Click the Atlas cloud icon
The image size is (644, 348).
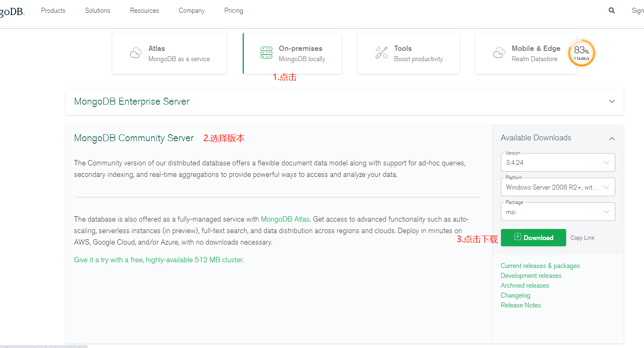point(136,53)
